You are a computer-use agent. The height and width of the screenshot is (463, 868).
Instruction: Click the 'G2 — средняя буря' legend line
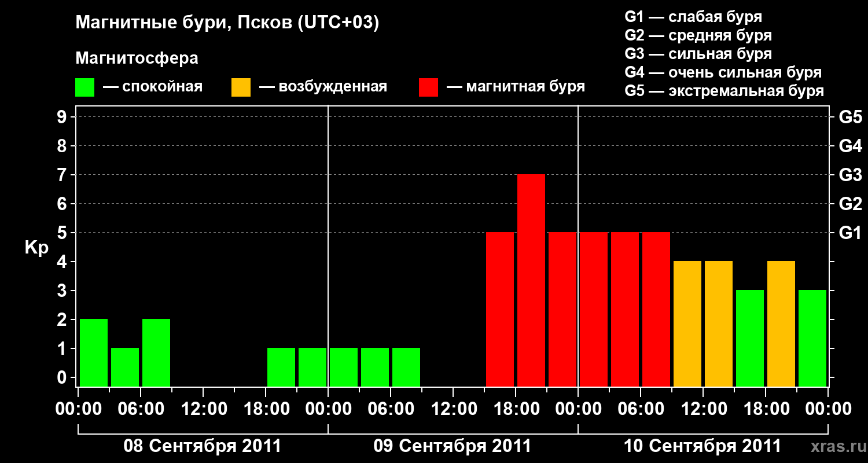[x=698, y=35]
